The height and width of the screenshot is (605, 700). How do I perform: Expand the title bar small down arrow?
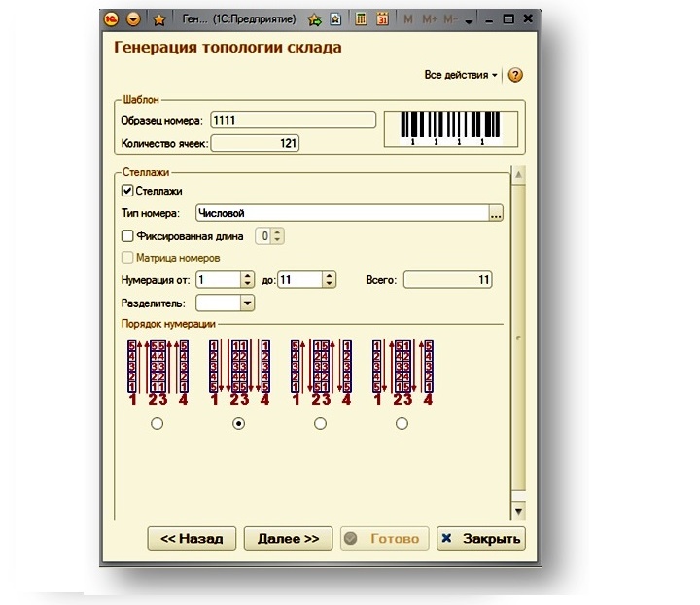(x=469, y=21)
